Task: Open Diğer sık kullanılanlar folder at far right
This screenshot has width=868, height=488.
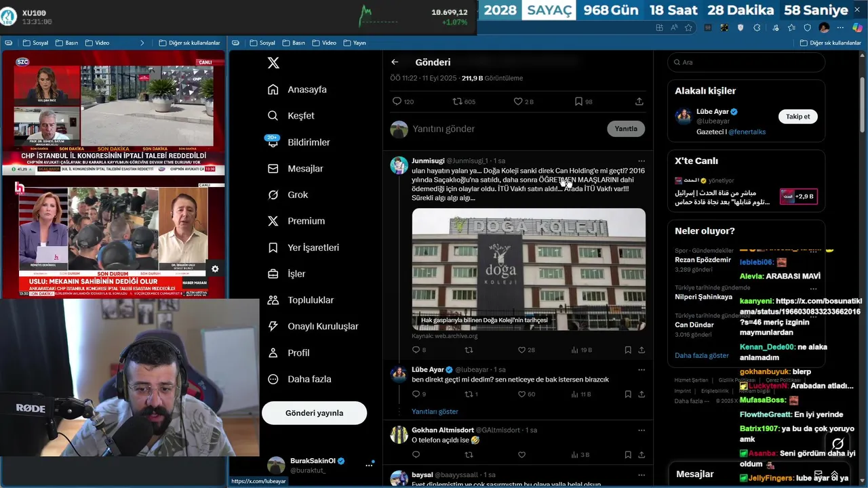Action: coord(830,43)
